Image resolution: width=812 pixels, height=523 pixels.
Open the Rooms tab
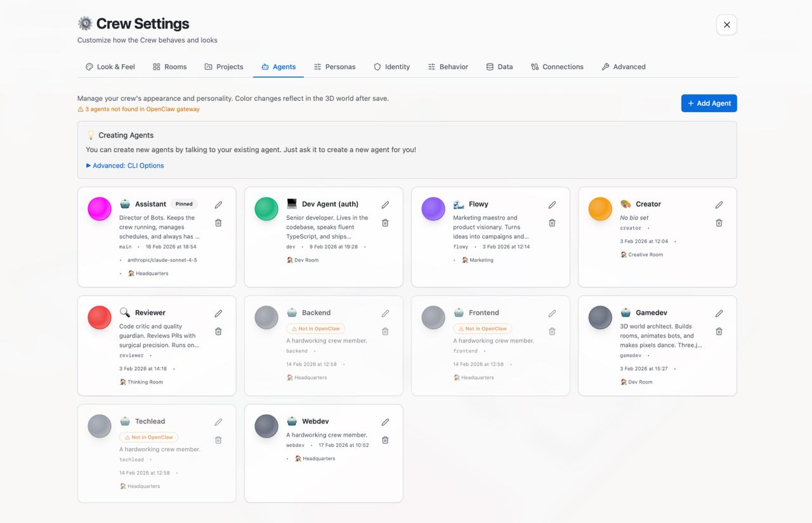point(169,67)
